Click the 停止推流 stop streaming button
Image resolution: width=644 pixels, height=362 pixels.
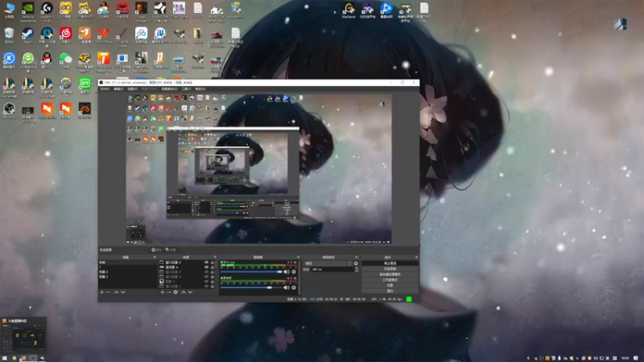click(390, 263)
